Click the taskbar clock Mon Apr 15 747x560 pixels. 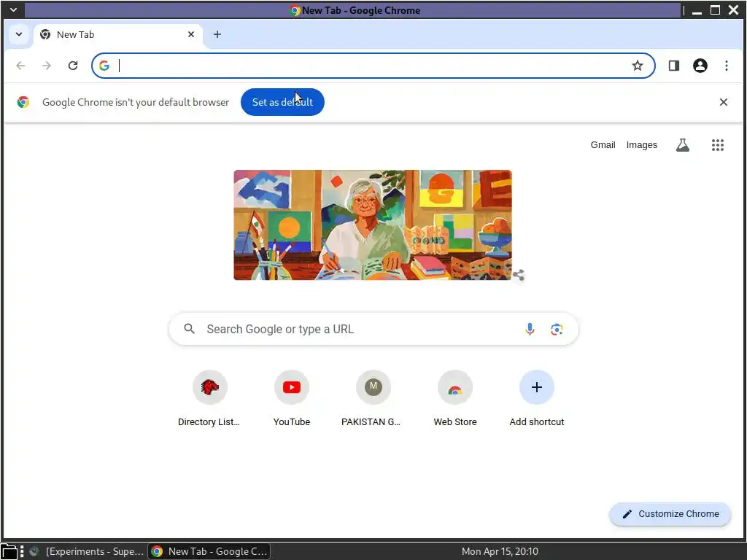click(x=500, y=551)
